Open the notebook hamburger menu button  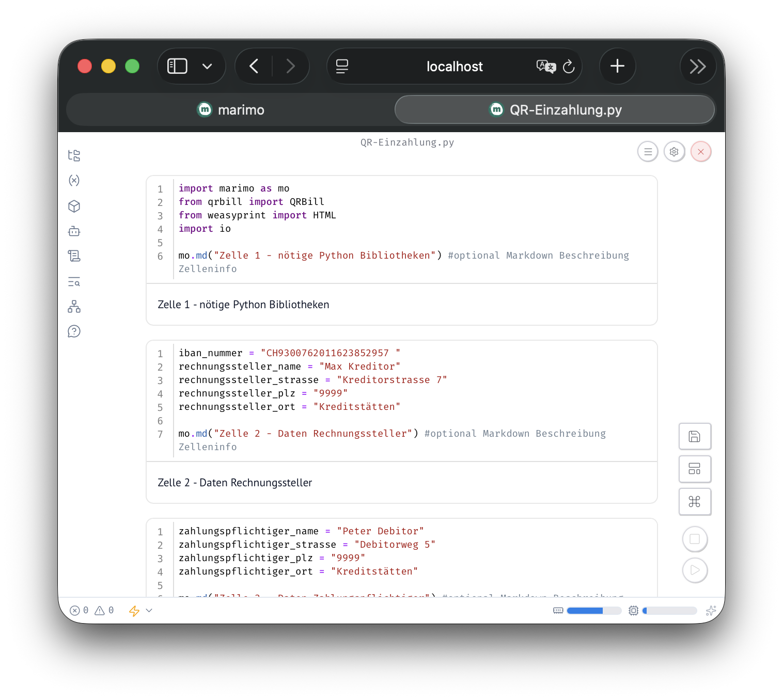pos(648,152)
